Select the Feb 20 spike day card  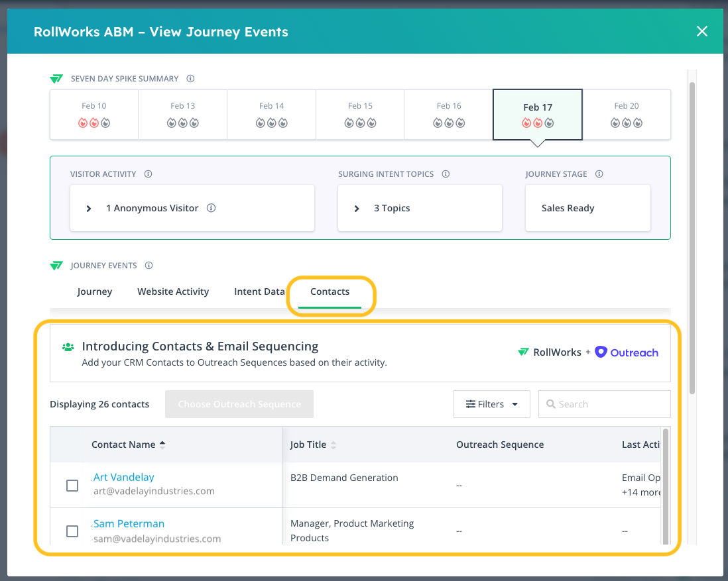[627, 115]
